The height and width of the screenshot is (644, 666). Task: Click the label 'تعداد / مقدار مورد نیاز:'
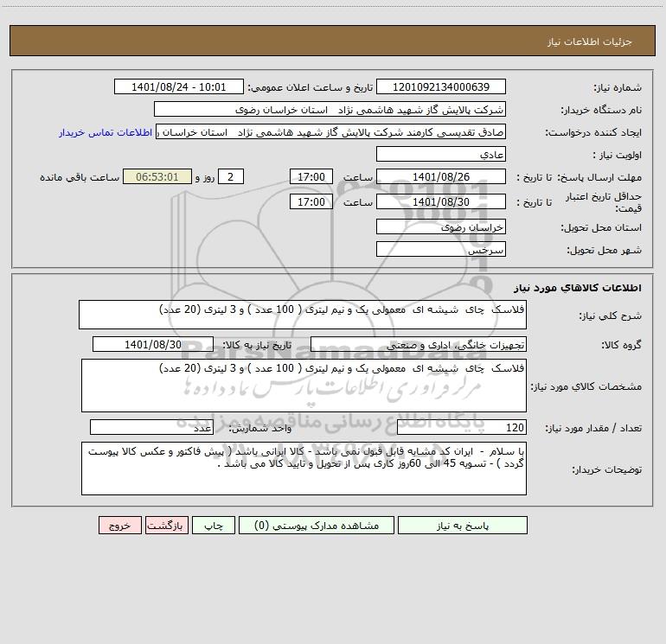click(x=593, y=429)
